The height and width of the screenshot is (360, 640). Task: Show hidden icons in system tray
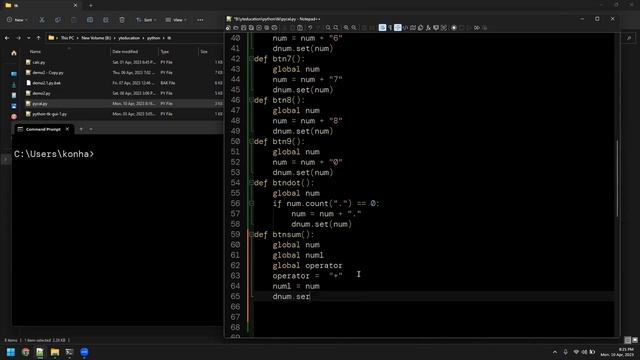coord(555,352)
